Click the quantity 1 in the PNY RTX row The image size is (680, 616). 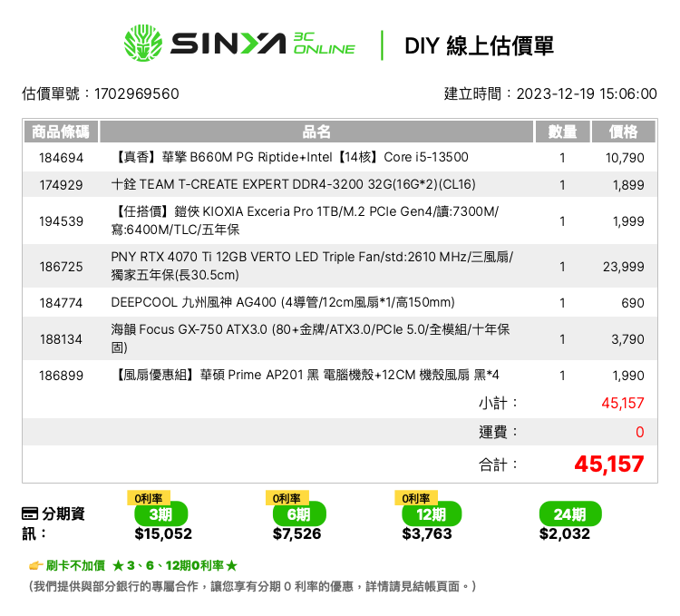point(562,267)
